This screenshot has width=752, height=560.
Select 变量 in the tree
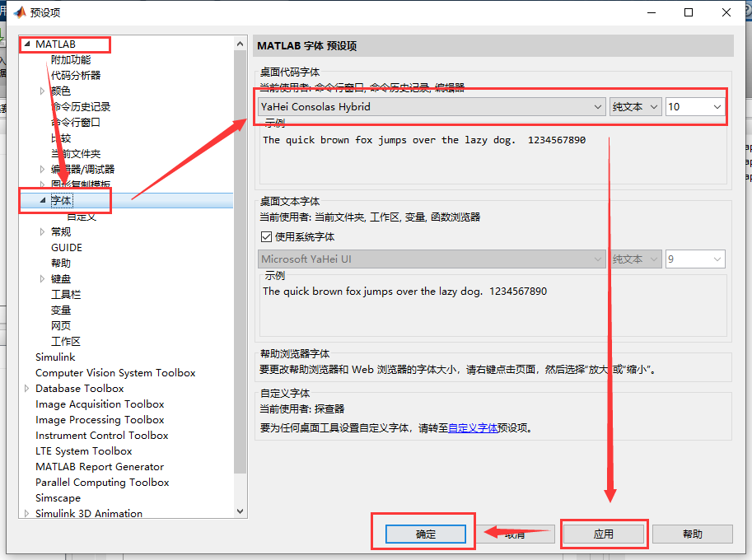(61, 310)
